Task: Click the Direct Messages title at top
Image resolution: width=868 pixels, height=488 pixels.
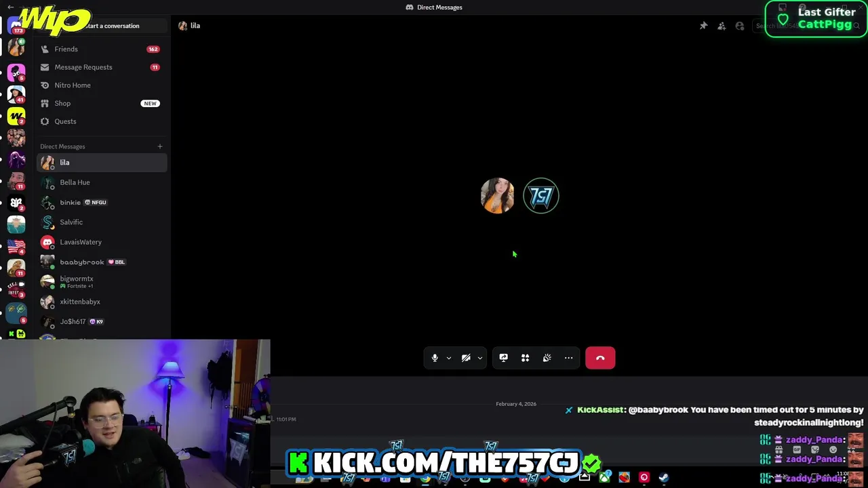Action: pos(439,7)
